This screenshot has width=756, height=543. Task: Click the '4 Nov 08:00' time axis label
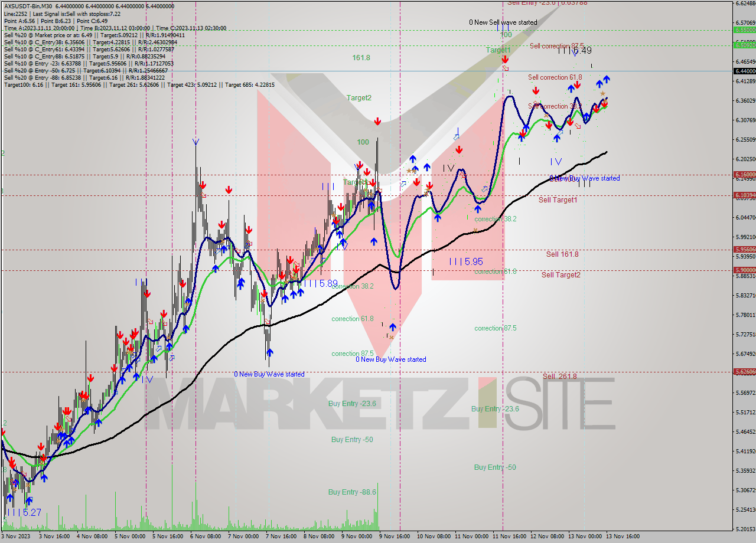[x=93, y=537]
